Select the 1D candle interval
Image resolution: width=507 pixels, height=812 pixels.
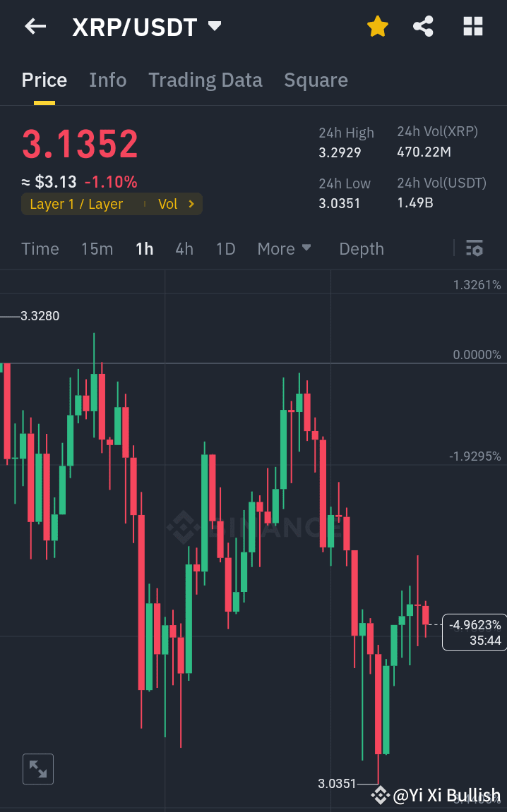pos(225,248)
